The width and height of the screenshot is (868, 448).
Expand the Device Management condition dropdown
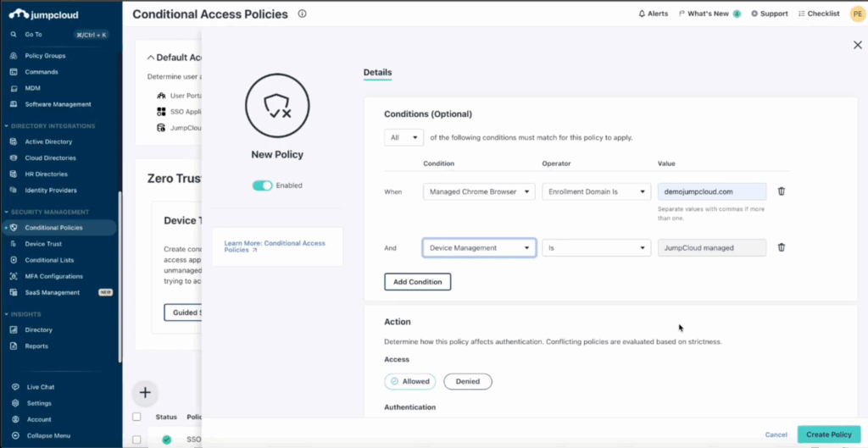coord(479,248)
